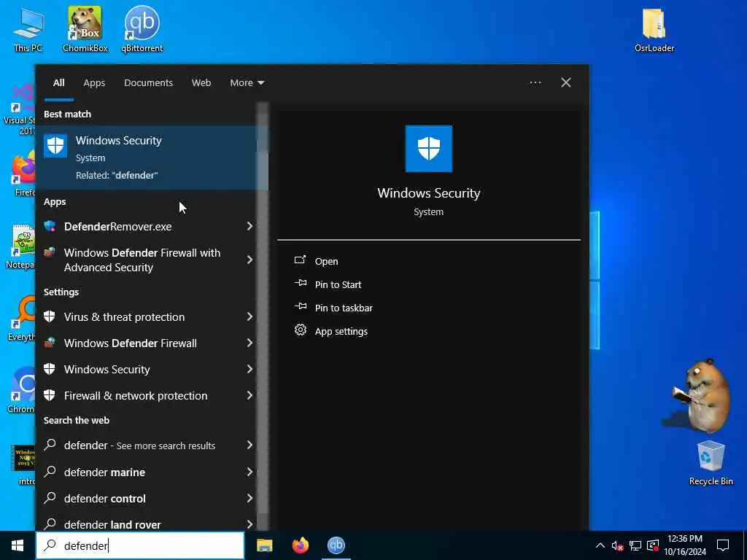The image size is (747, 560).
Task: Open File Explorer from the taskbar
Action: (x=264, y=545)
